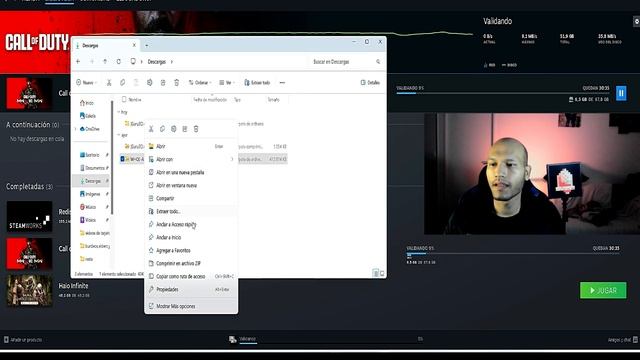
Task: Add a new Explorer tab with plus
Action: 147,45
